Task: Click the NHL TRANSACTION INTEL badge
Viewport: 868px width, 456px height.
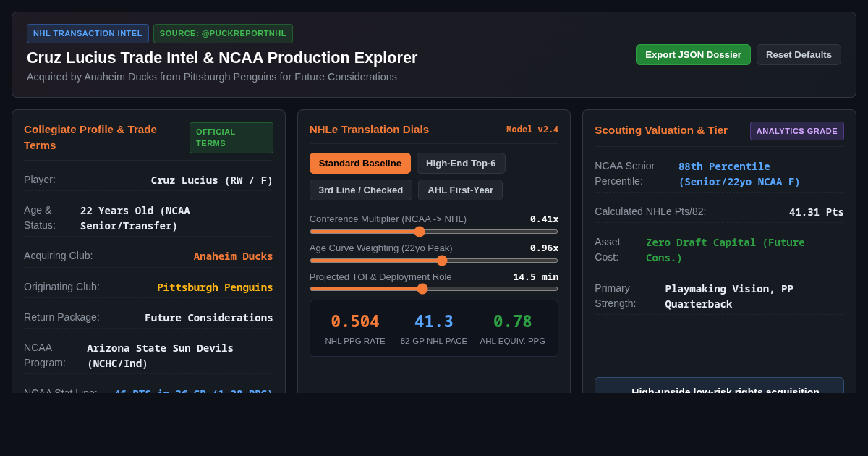Action: pos(88,33)
